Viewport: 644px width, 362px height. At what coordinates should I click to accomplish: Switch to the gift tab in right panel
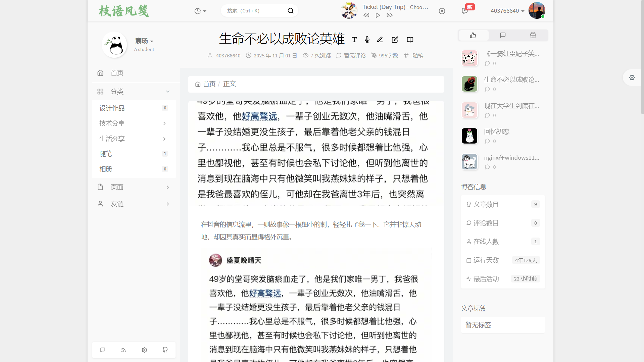pos(533,35)
